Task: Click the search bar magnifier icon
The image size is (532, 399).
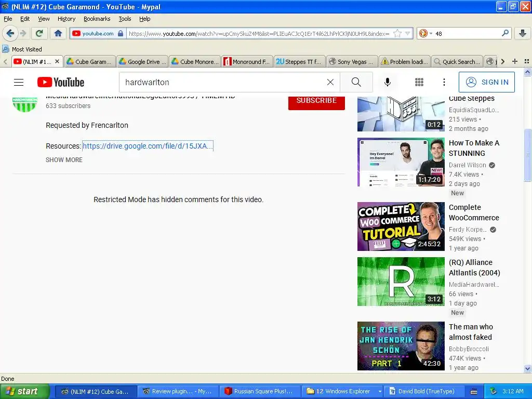Action: pos(505,33)
